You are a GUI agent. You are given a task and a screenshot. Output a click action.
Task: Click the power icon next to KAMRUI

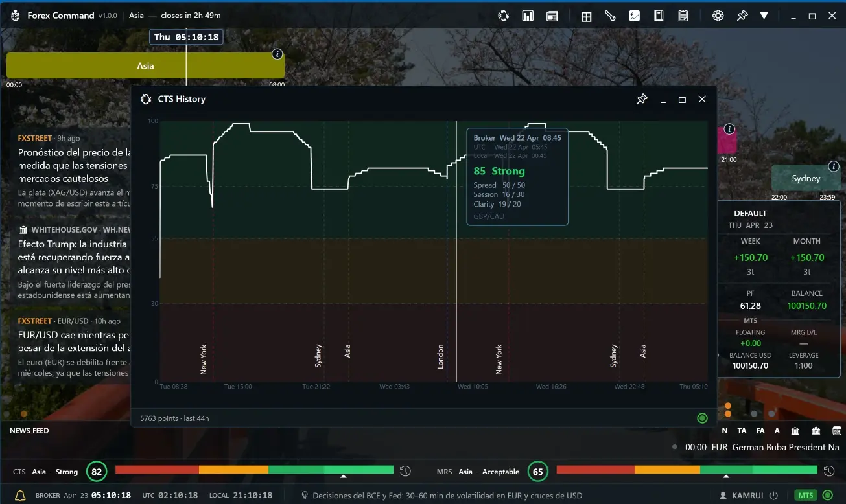(x=773, y=496)
